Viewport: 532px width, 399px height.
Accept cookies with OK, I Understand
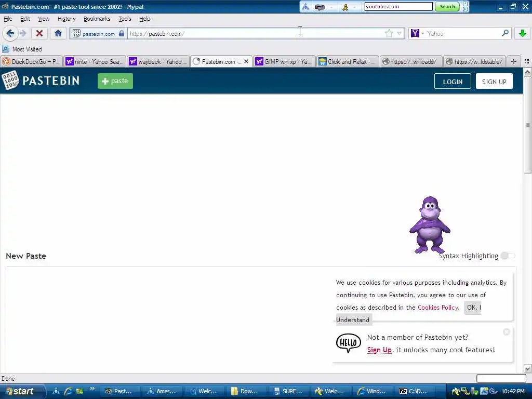click(x=473, y=308)
